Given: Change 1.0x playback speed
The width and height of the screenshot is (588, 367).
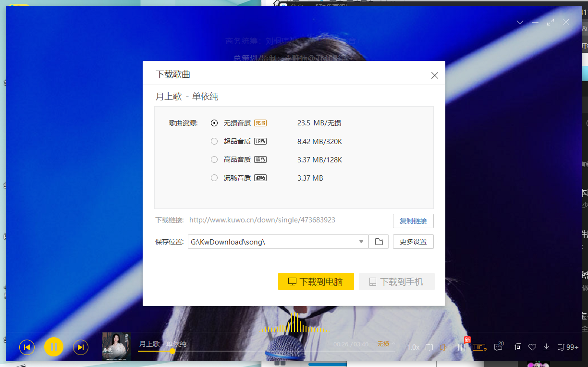Looking at the screenshot, I should (413, 347).
